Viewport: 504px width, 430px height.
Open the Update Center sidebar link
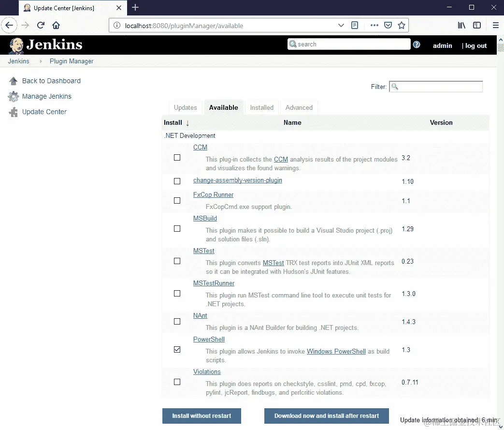[44, 112]
